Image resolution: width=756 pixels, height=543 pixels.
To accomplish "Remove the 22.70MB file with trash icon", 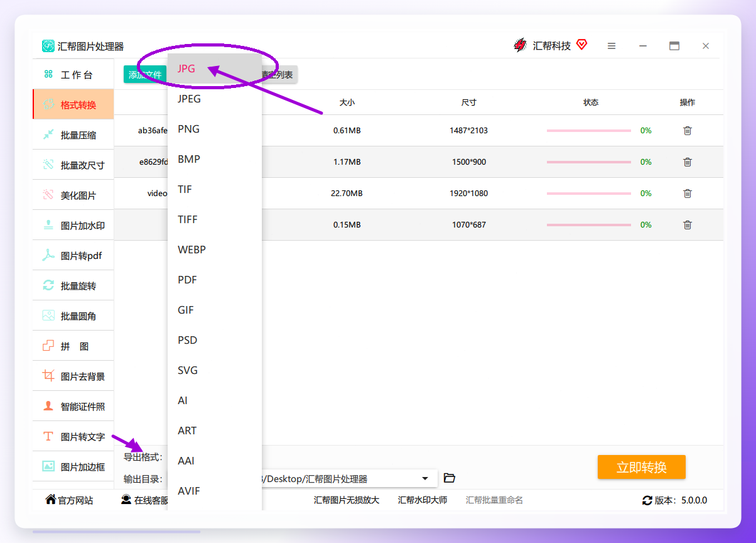I will point(688,194).
